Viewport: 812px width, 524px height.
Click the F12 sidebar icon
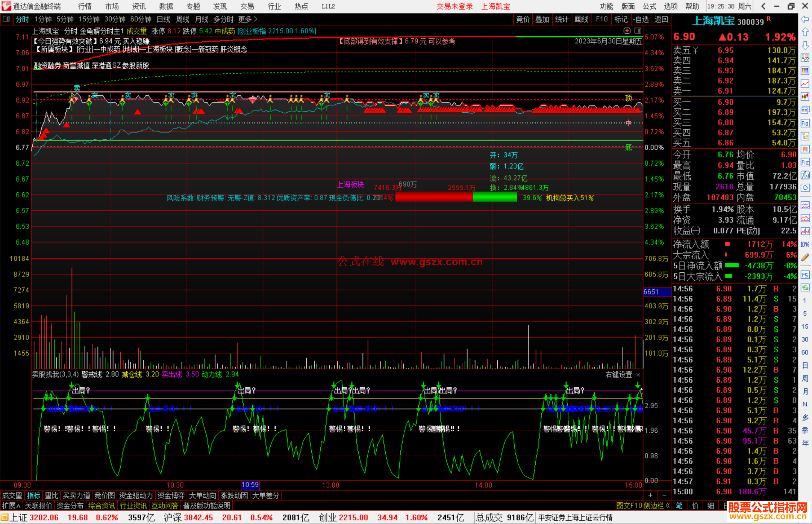click(x=805, y=162)
